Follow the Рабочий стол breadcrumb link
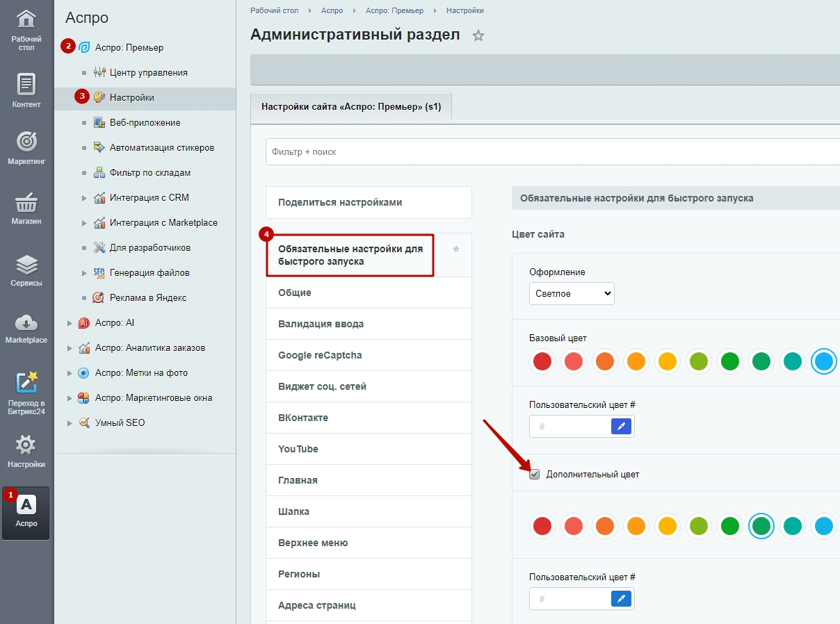840x624 pixels. pos(275,10)
